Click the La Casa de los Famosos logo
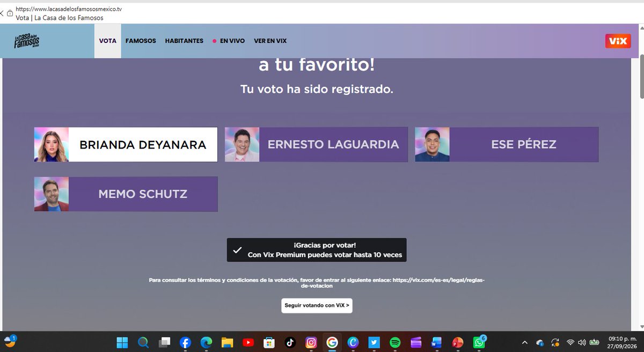The image size is (644, 352). (x=27, y=41)
